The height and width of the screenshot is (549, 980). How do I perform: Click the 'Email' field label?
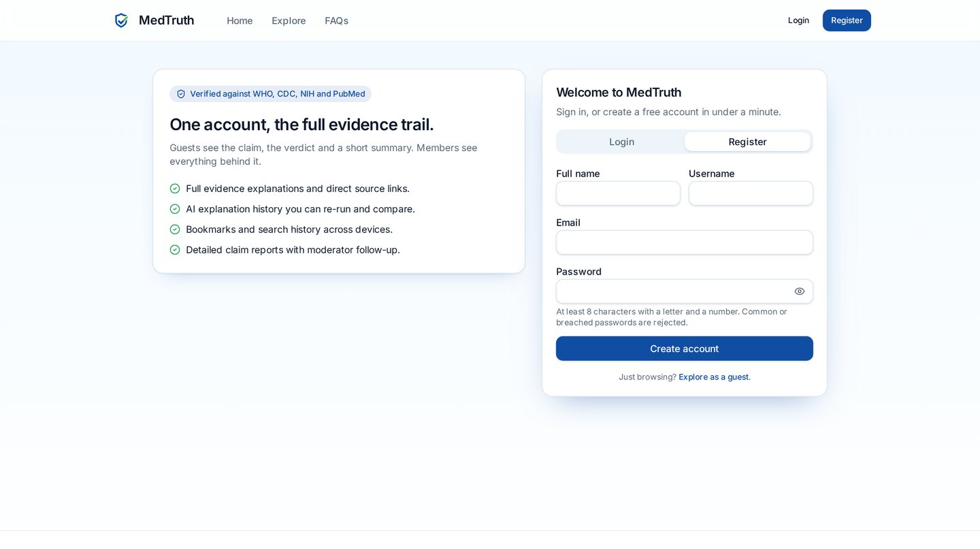click(x=568, y=223)
